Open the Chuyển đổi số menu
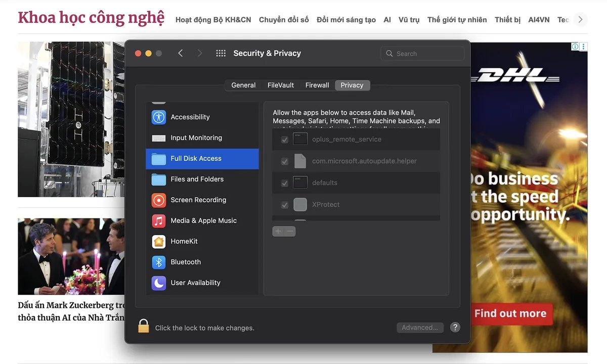The width and height of the screenshot is (607, 364). (284, 20)
